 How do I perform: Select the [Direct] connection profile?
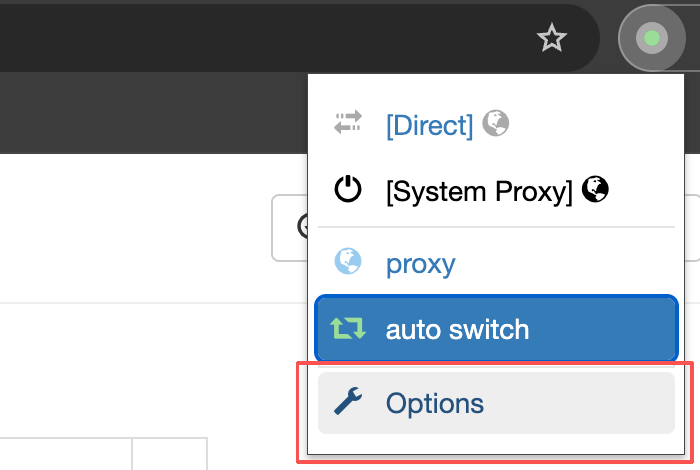[x=429, y=125]
